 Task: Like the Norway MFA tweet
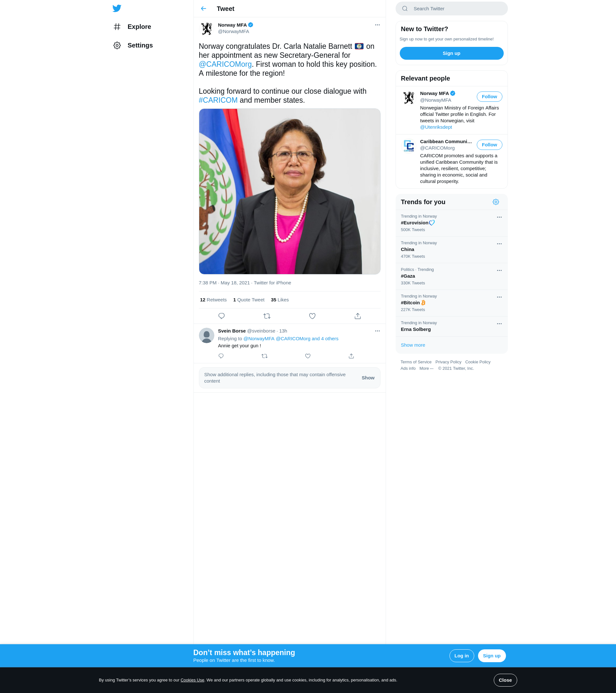coord(312,316)
